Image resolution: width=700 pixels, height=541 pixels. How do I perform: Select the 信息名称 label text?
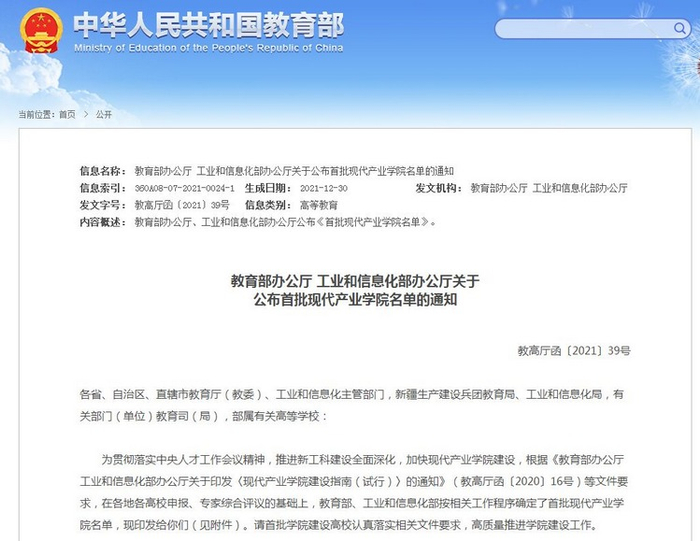[x=103, y=171]
